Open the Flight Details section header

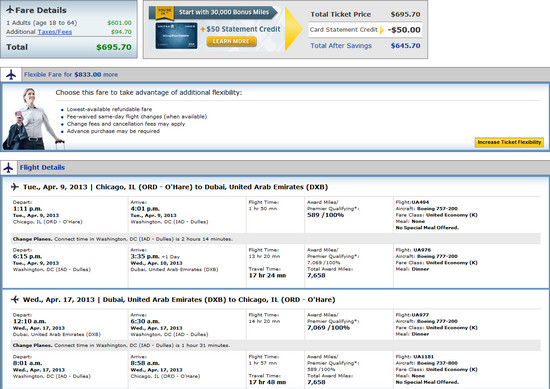click(42, 168)
